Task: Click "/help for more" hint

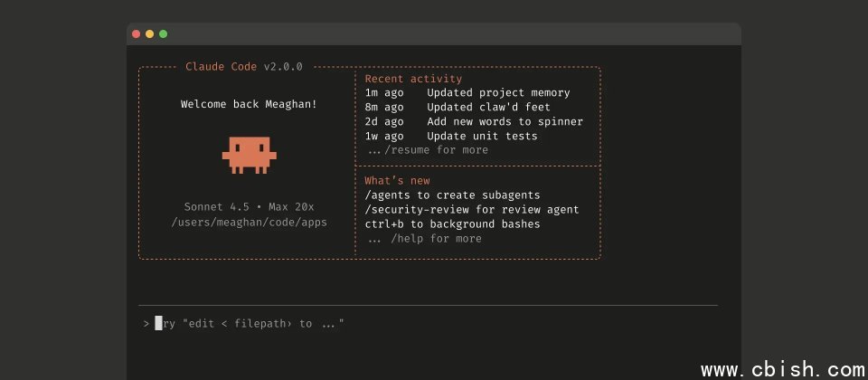Action: coord(436,239)
